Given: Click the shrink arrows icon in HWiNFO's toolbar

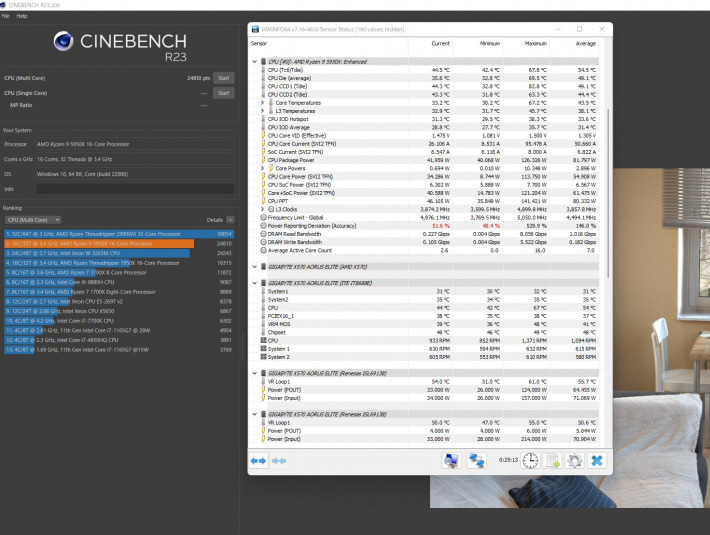Looking at the screenshot, I should [x=279, y=460].
